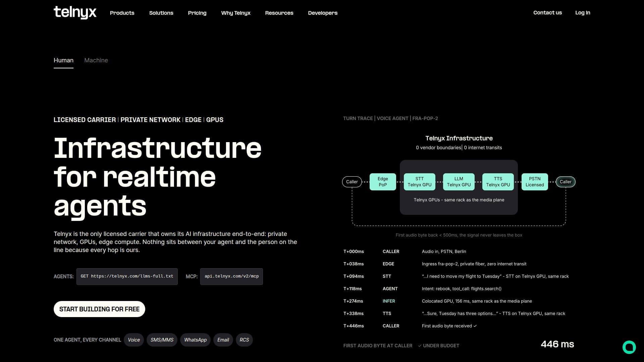Viewport: 644px width, 362px height.
Task: Click 'First audio byte received' line
Action: point(449,326)
